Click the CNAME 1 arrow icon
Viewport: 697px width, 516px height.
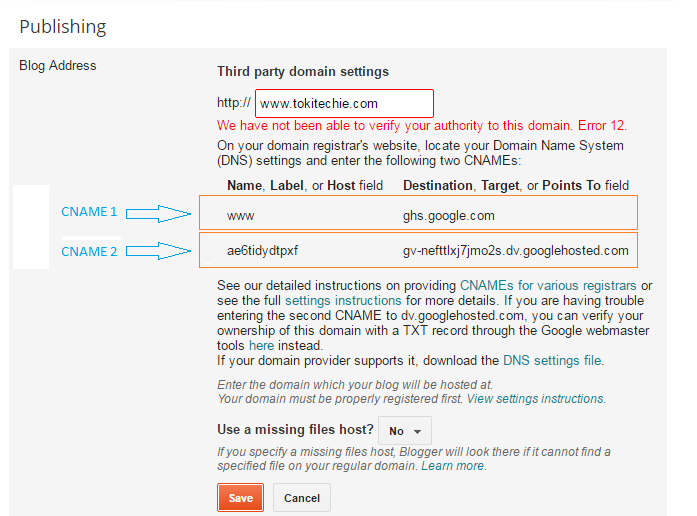point(159,212)
